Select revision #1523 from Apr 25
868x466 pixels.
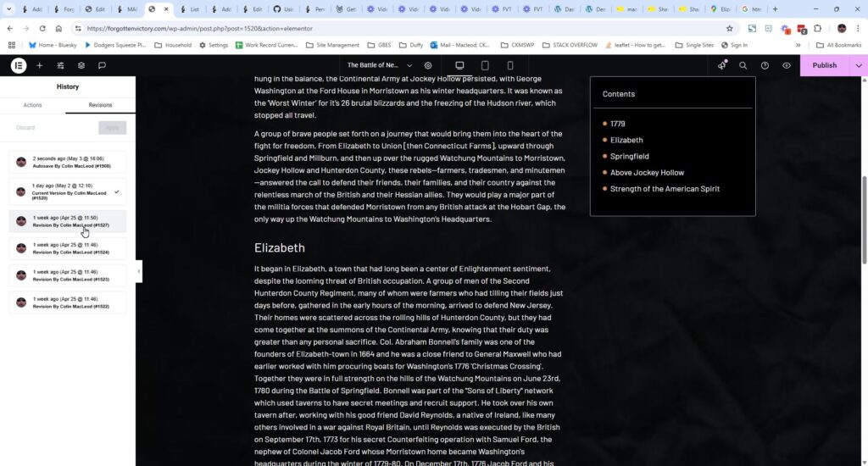[x=68, y=275]
